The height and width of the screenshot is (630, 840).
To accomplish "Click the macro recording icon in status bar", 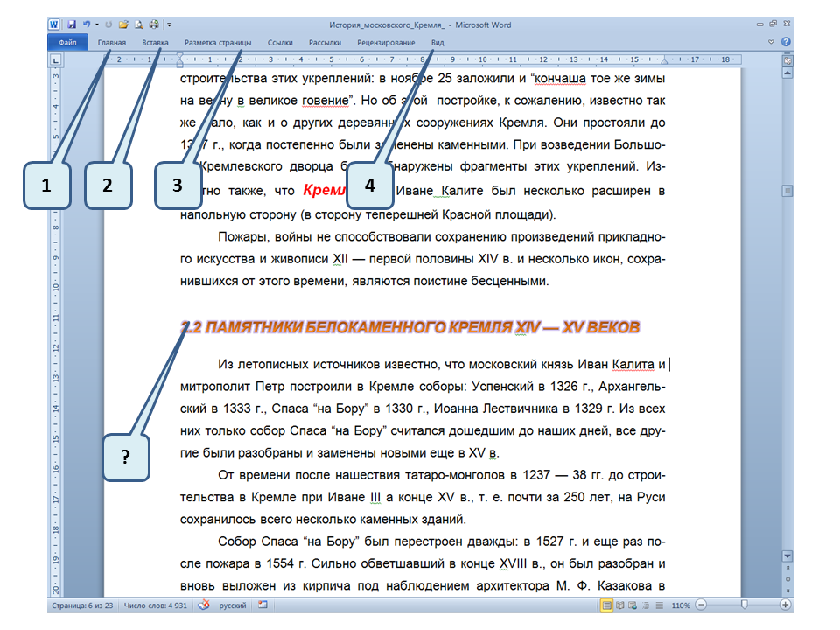I will click(263, 605).
